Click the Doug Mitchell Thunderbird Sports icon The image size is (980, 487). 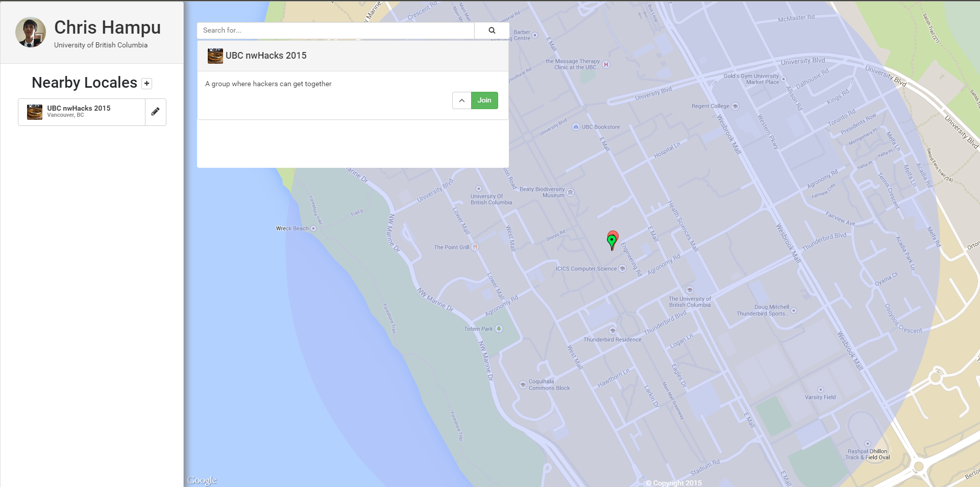[x=794, y=311]
